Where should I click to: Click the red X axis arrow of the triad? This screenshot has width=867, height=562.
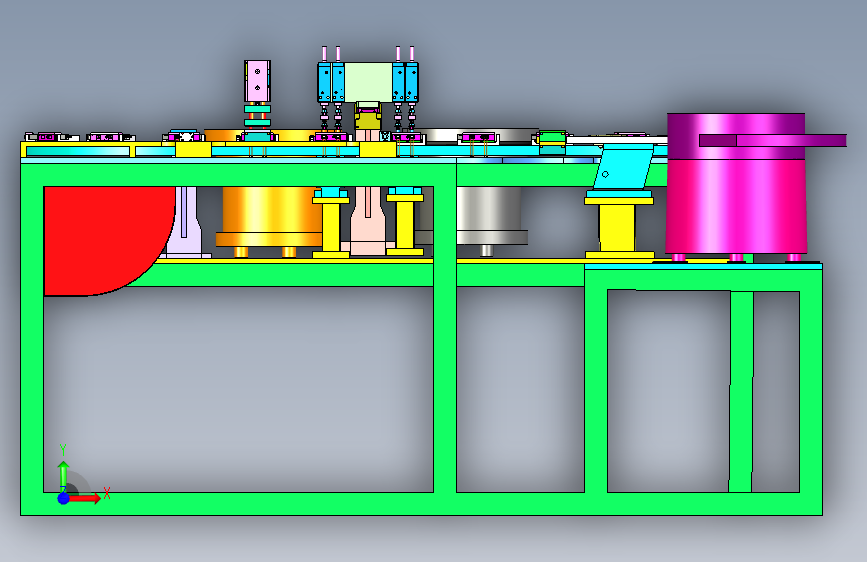tap(84, 498)
